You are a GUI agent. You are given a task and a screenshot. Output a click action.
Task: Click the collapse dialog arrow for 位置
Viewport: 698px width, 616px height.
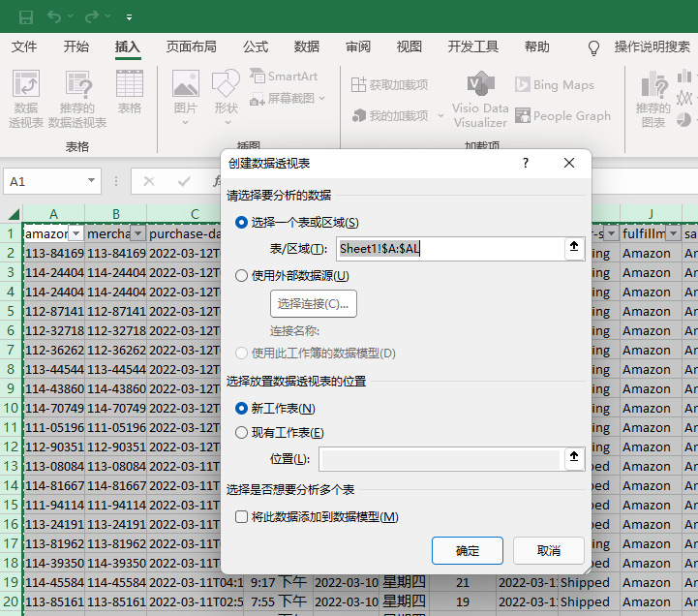(x=574, y=456)
